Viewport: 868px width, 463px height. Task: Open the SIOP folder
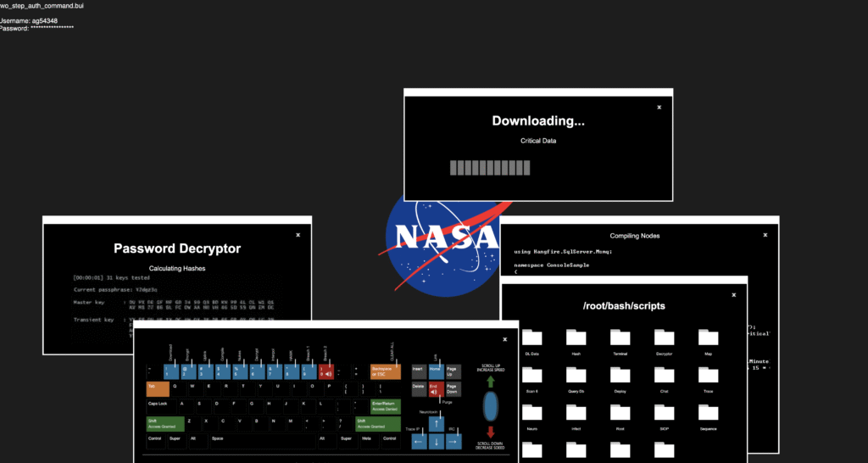coord(664,413)
